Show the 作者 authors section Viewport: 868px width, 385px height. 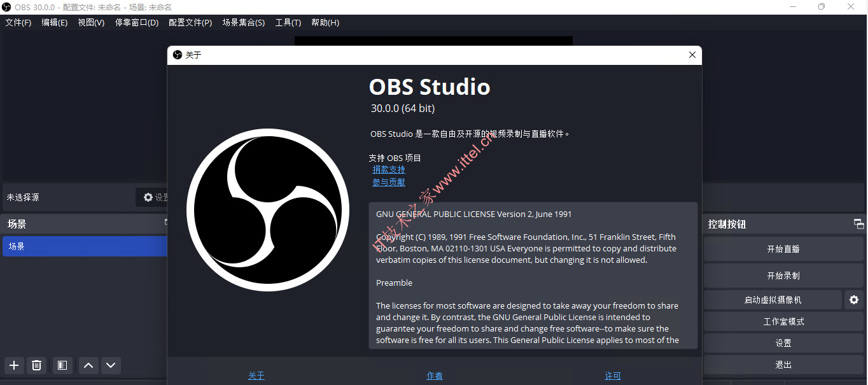pos(435,376)
